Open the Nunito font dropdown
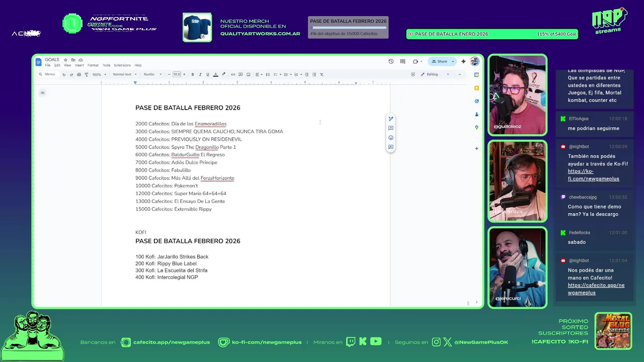This screenshot has width=644, height=362. (153, 74)
